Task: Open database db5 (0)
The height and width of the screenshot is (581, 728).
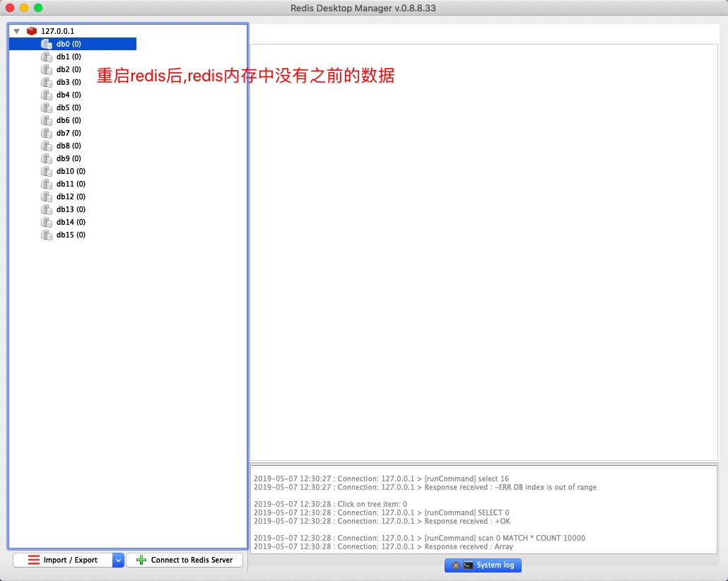Action: tap(69, 107)
